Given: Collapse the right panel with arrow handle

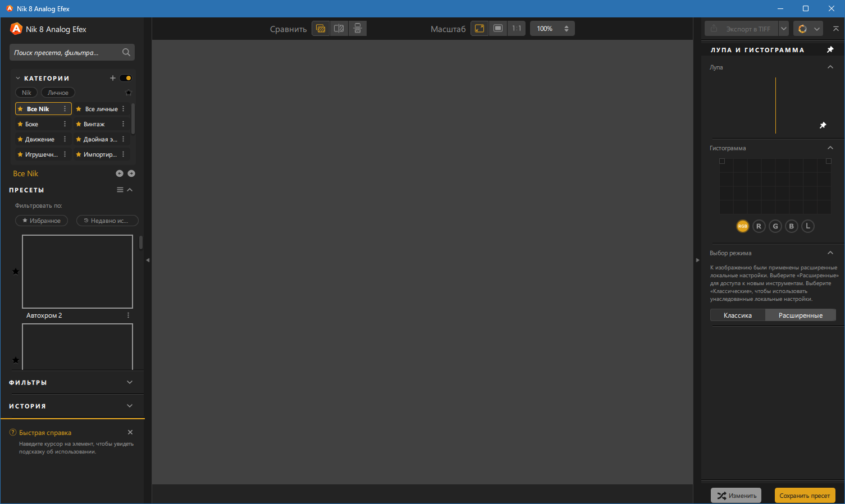Looking at the screenshot, I should tap(697, 260).
